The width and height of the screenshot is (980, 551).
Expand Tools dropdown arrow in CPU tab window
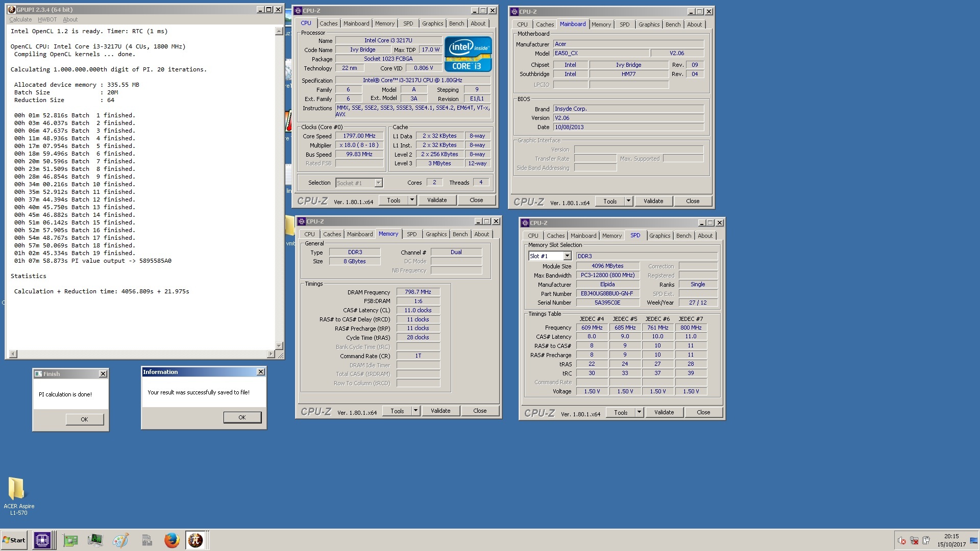(412, 201)
